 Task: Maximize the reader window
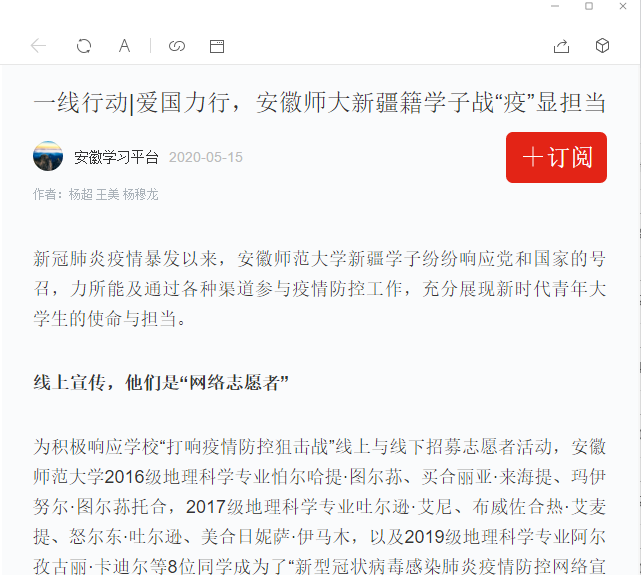[589, 6]
